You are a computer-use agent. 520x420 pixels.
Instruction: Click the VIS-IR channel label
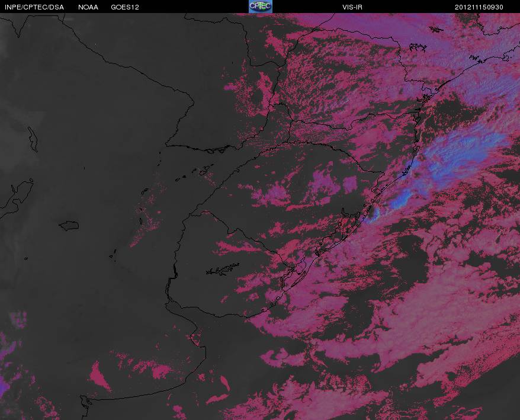pyautogui.click(x=352, y=7)
